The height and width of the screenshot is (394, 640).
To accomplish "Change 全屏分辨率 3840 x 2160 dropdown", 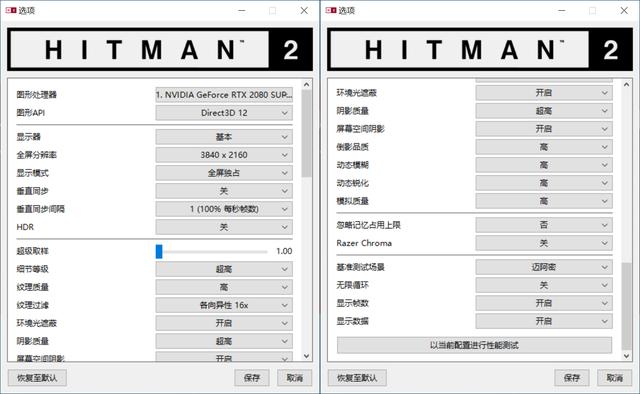I will (x=224, y=155).
